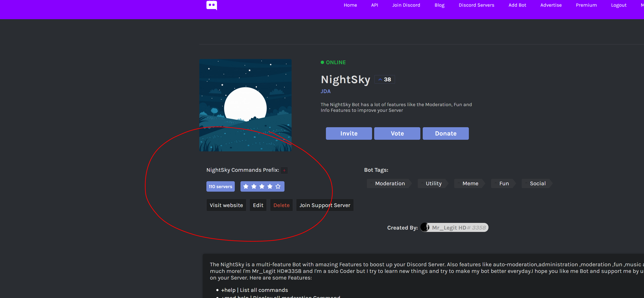Click the Join Support Server button

(x=324, y=205)
